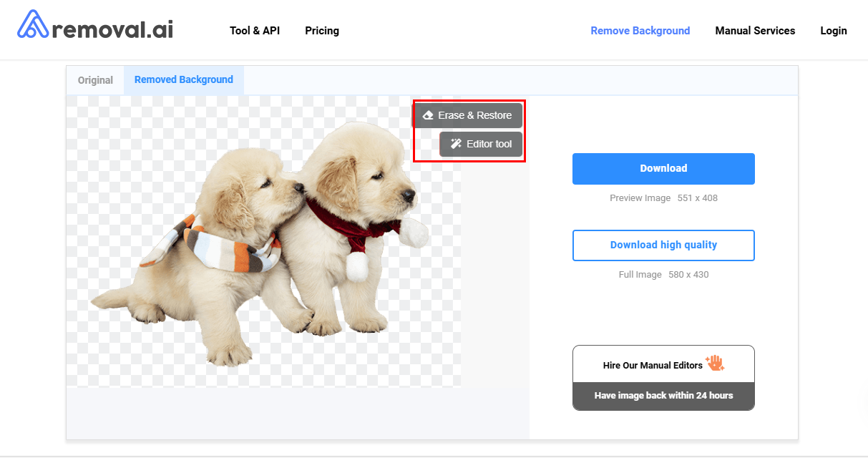Click Download high quality button
868x458 pixels.
[663, 245]
